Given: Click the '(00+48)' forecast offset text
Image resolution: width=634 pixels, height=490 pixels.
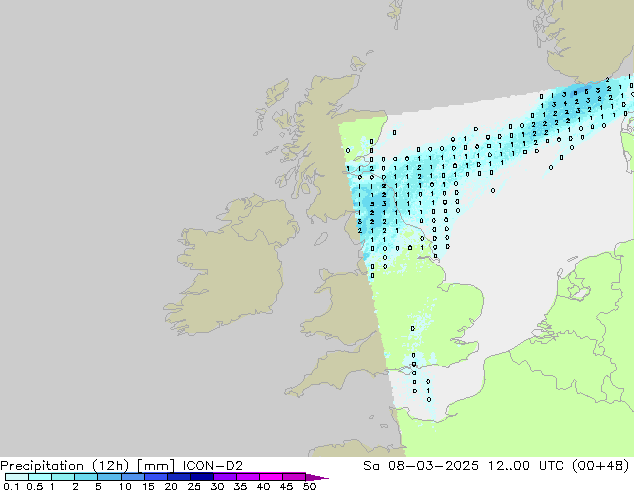Looking at the screenshot, I should 601,466.
